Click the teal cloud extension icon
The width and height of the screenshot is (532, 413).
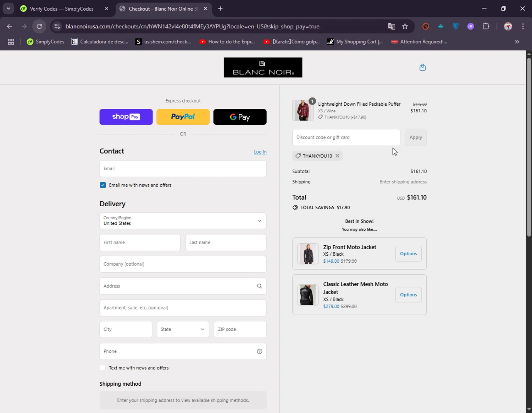[440, 26]
